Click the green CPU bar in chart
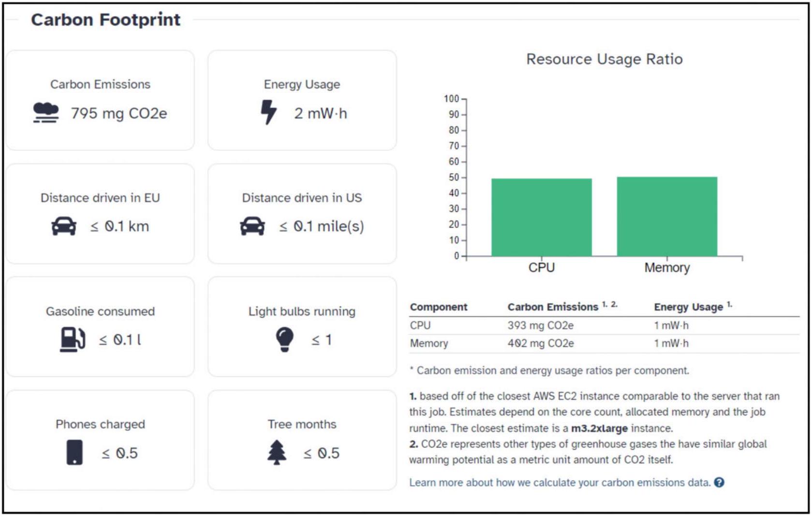The image size is (812, 517). 541,217
